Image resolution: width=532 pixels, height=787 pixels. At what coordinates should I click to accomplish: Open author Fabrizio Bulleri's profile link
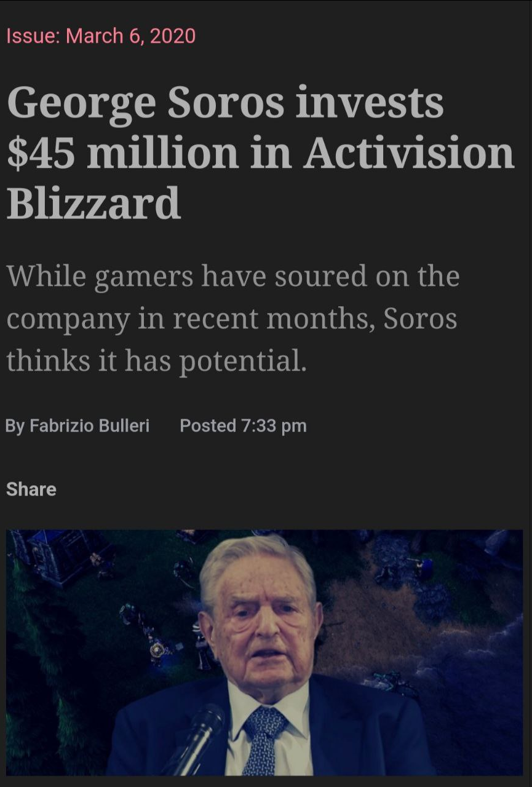pos(90,425)
